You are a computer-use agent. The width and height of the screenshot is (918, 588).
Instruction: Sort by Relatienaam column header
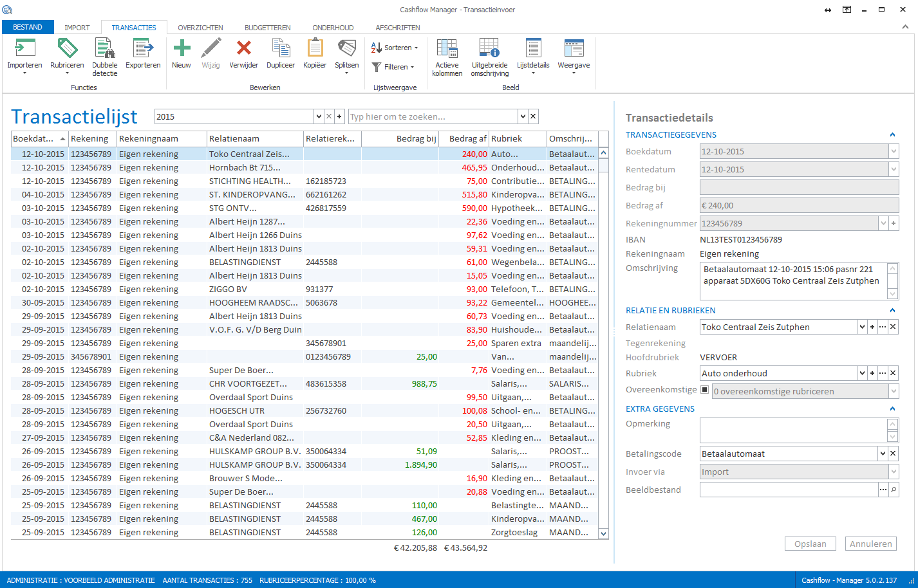255,138
